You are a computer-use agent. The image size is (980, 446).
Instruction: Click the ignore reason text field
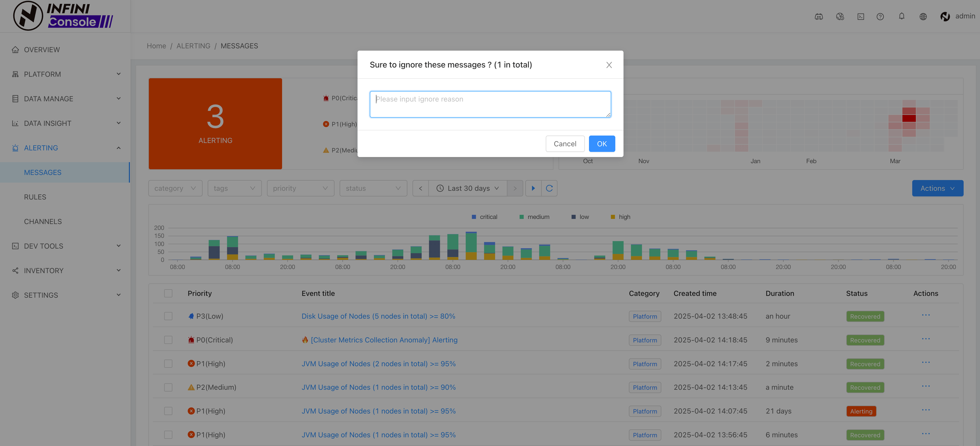[490, 104]
